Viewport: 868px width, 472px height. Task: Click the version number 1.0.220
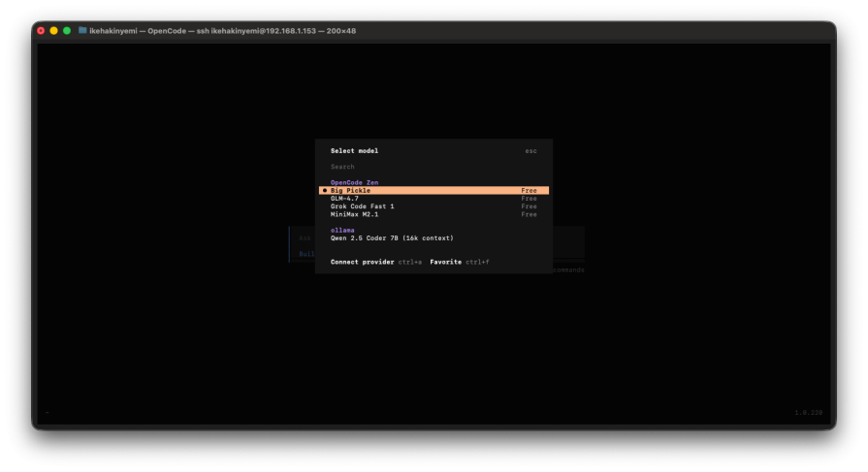[809, 413]
